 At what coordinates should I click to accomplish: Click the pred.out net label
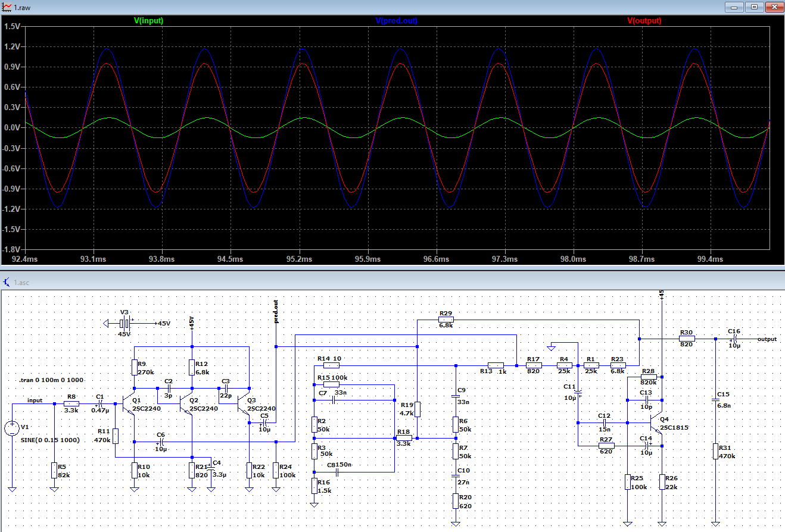coord(276,312)
